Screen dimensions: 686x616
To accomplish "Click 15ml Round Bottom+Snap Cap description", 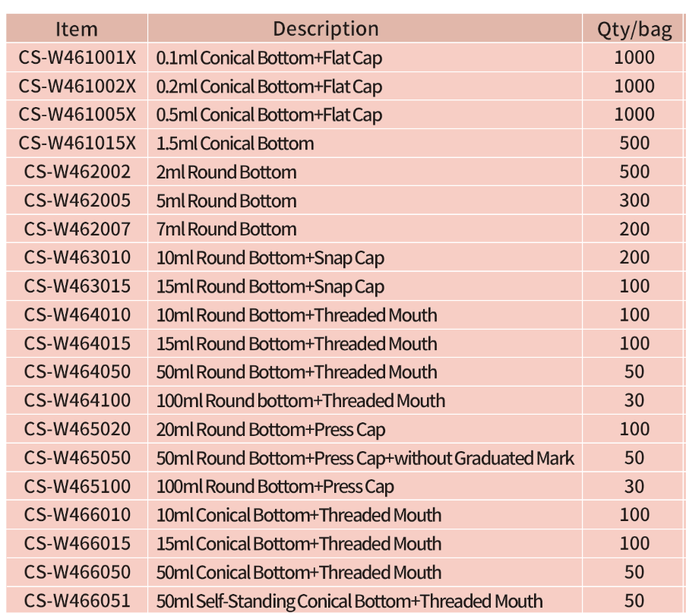I will point(270,287).
